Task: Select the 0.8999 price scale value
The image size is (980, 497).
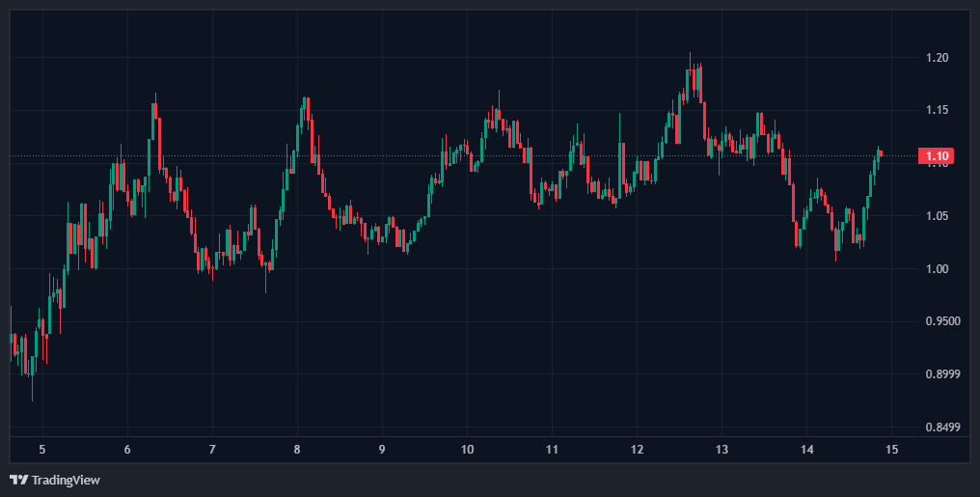Action: 940,374
